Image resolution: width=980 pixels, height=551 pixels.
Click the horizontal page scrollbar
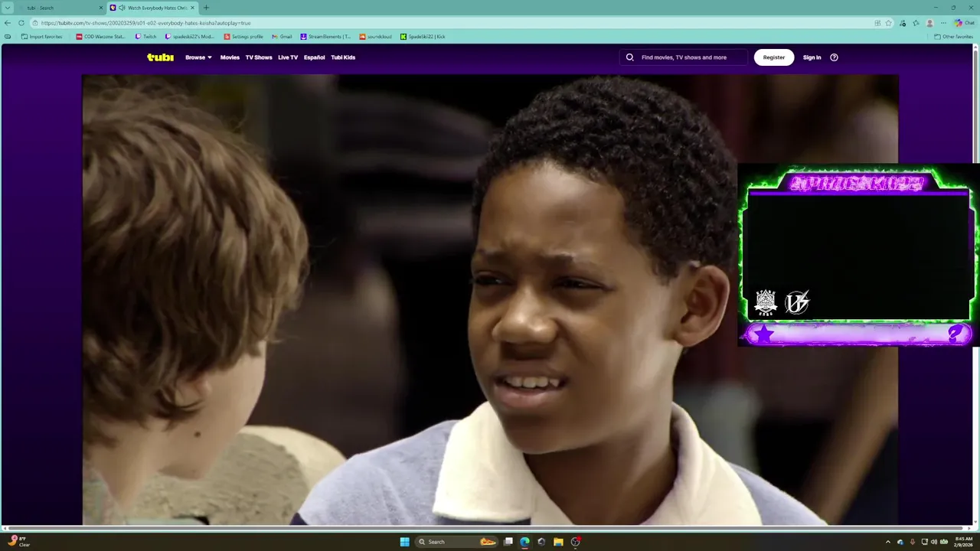[486, 528]
